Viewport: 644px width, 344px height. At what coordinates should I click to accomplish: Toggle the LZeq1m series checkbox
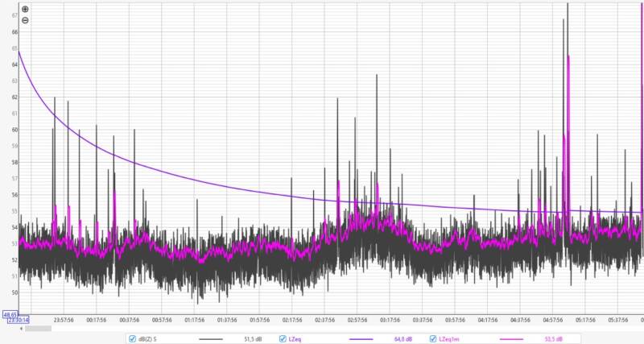[x=433, y=339]
